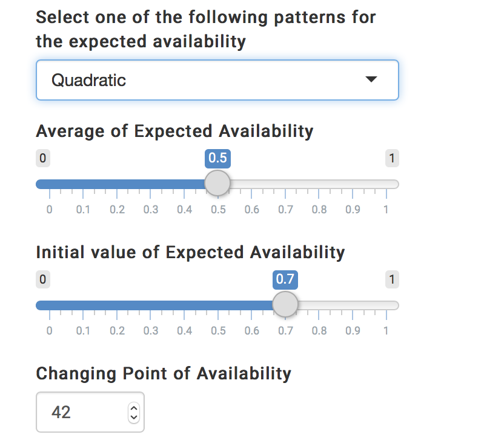The image size is (504, 443).
Task: Click the minimum 0 label on Average slider
Action: point(42,159)
